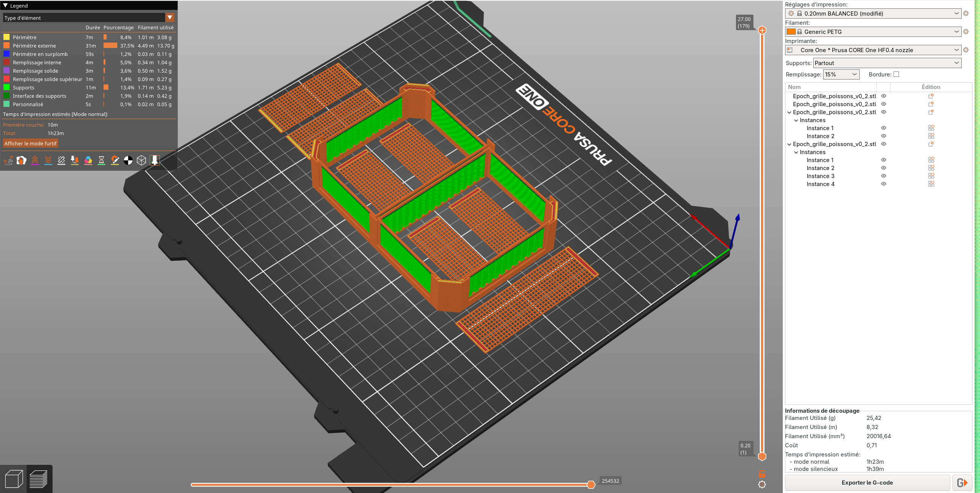980x493 pixels.
Task: Click Exporter le G-code button
Action: click(x=867, y=483)
